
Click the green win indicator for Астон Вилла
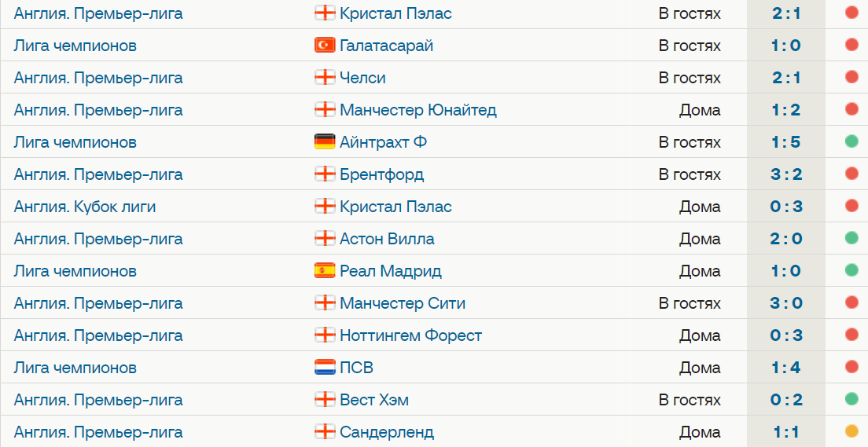pyautogui.click(x=851, y=239)
